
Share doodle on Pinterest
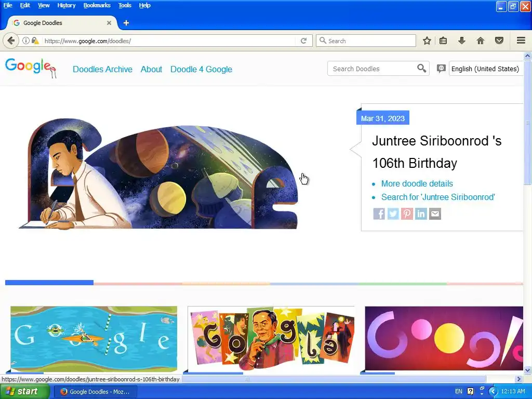click(x=407, y=214)
